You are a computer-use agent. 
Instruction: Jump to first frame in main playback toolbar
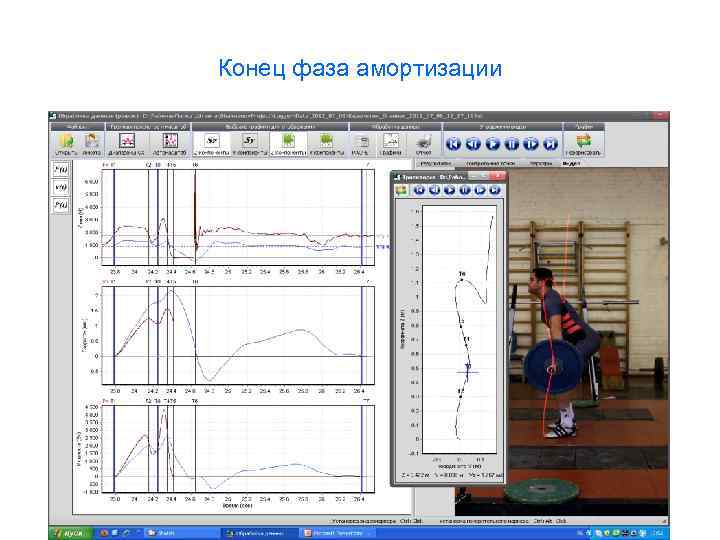pyautogui.click(x=453, y=144)
